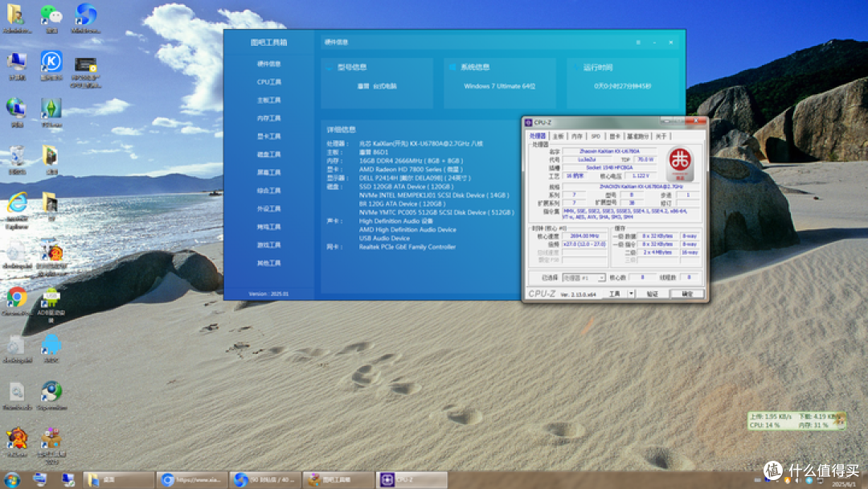Select 硬件信息 in the toolbox sidebar
The height and width of the screenshot is (489, 868).
269,64
